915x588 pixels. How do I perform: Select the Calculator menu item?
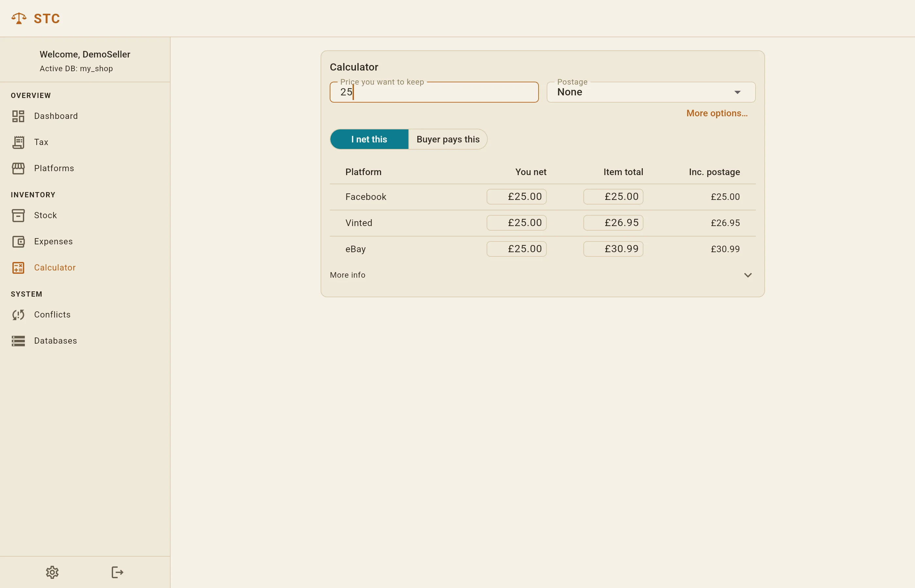pos(85,268)
